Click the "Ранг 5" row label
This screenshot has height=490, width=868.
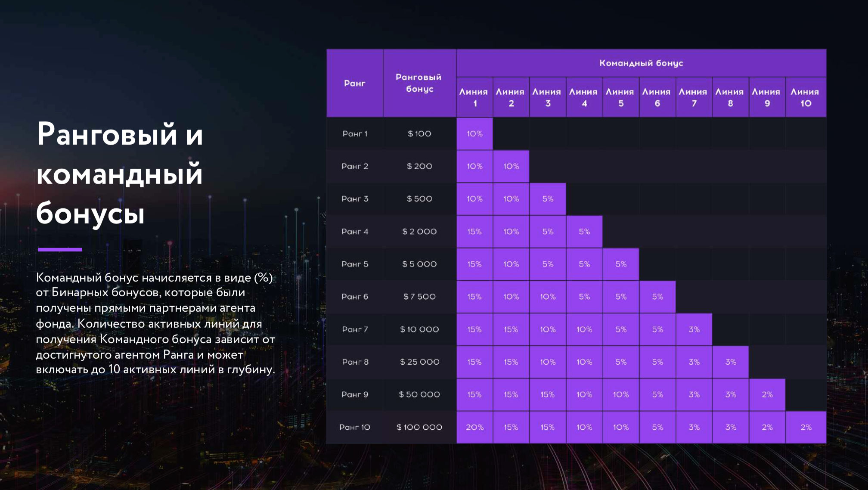pyautogui.click(x=355, y=264)
